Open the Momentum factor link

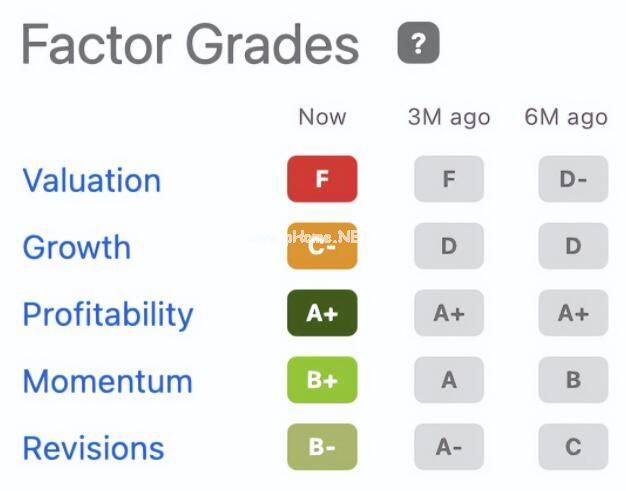(108, 382)
